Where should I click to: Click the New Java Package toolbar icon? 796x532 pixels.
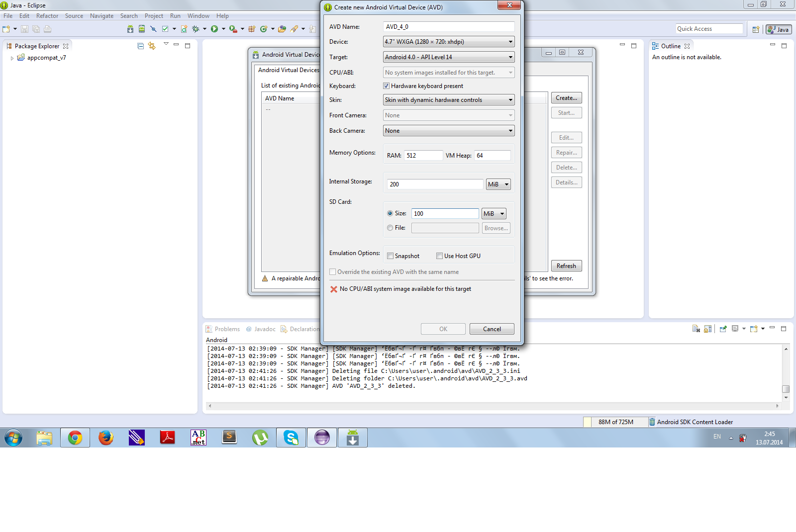point(252,29)
